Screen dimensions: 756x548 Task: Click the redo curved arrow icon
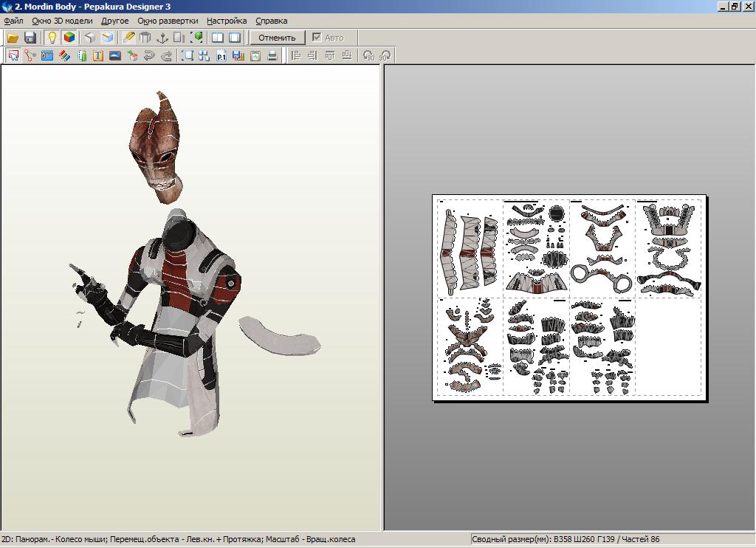tap(166, 56)
